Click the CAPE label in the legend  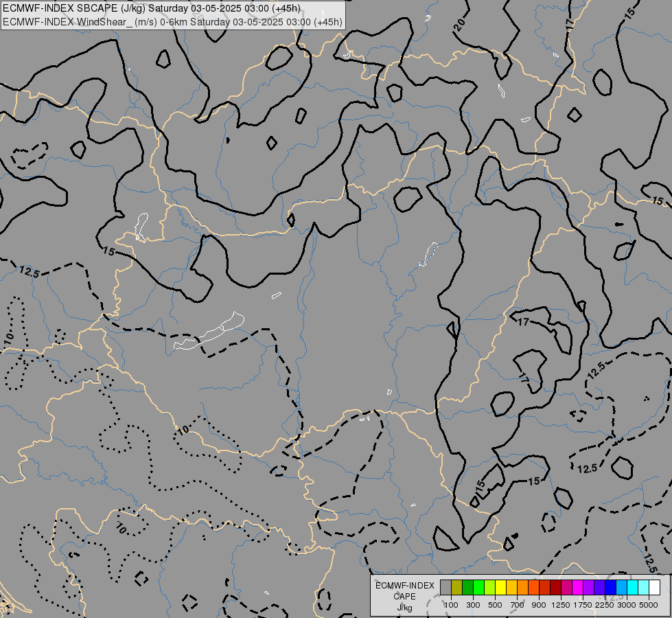point(404,597)
